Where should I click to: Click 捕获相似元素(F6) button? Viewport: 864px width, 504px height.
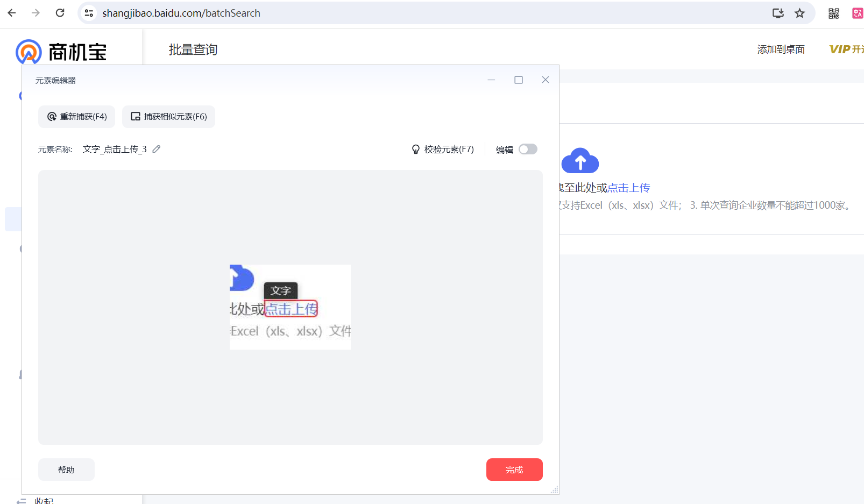coord(168,117)
